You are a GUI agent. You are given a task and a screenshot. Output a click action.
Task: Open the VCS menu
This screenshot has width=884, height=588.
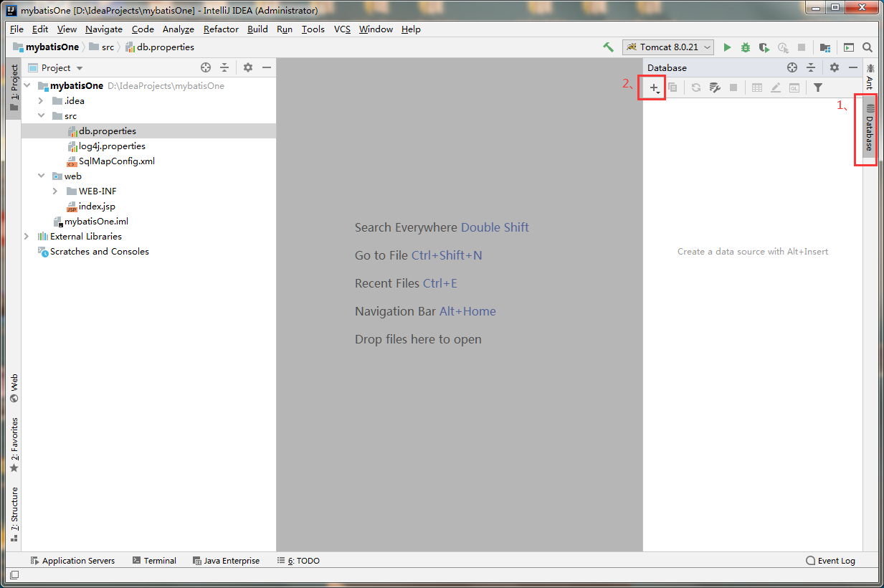(x=342, y=29)
